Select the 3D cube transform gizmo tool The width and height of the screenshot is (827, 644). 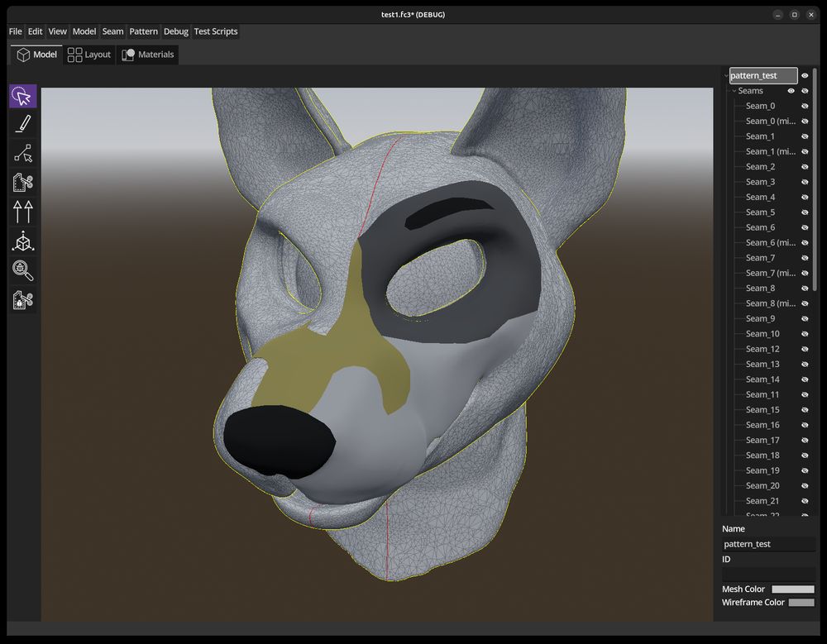pyautogui.click(x=22, y=241)
